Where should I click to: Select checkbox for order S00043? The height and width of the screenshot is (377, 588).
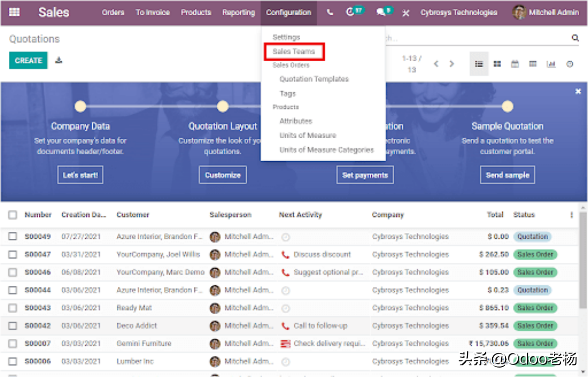(13, 307)
